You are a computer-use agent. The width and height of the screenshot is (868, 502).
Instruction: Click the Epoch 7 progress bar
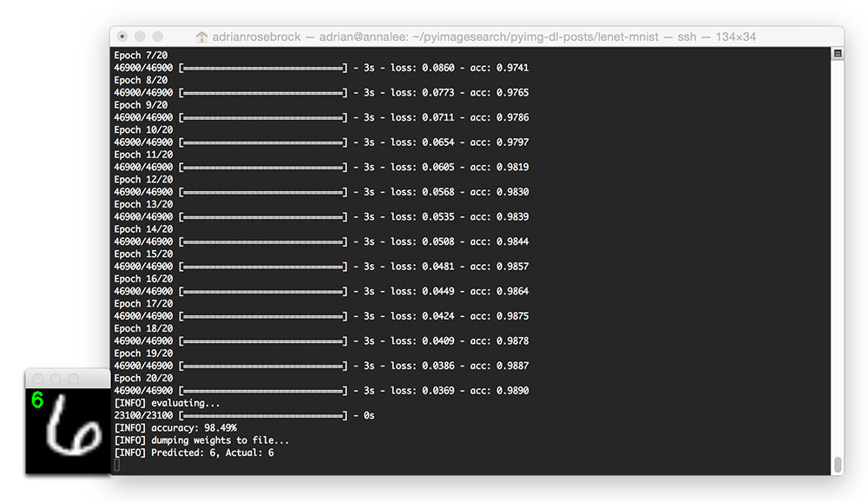point(263,68)
